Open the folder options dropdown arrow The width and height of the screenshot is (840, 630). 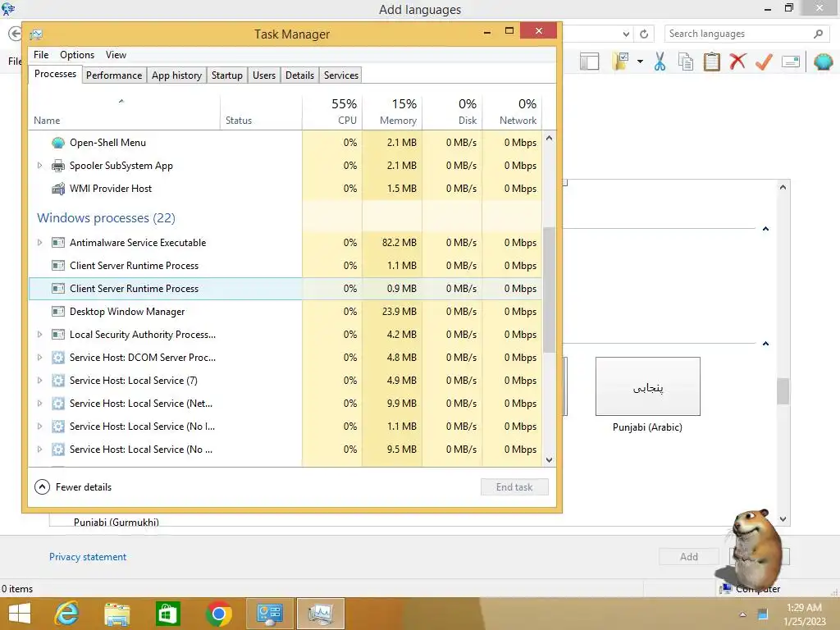click(x=640, y=62)
